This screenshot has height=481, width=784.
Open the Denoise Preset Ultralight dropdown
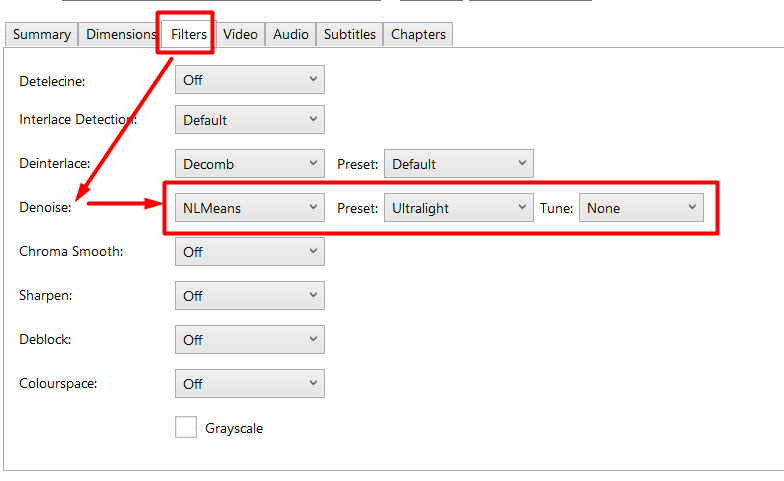coord(458,208)
